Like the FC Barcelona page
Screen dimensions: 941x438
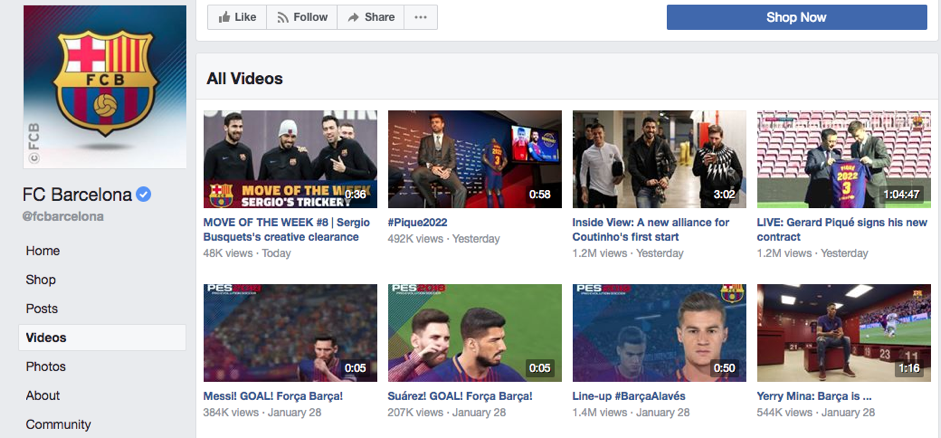click(x=237, y=17)
